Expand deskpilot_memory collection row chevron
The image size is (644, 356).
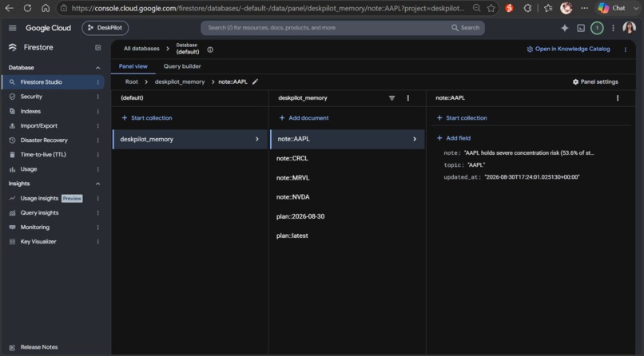[257, 139]
